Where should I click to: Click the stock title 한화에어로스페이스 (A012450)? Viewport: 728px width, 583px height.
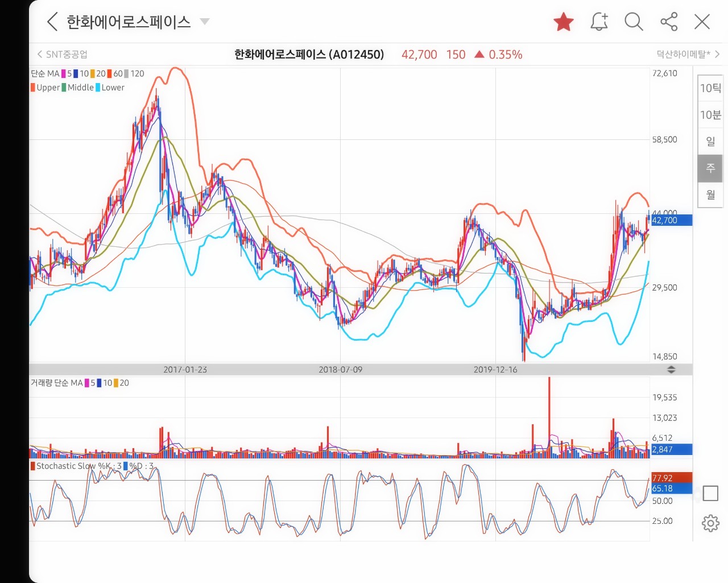(309, 55)
